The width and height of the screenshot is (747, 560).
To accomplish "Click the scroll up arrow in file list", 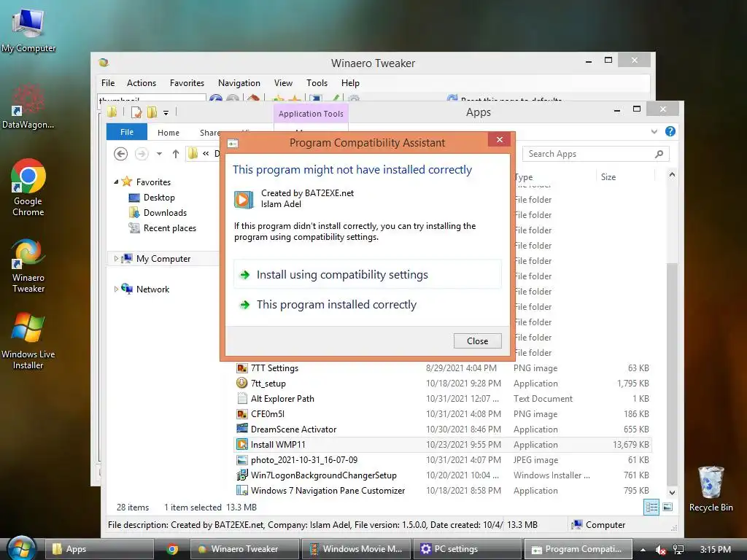I will (672, 175).
